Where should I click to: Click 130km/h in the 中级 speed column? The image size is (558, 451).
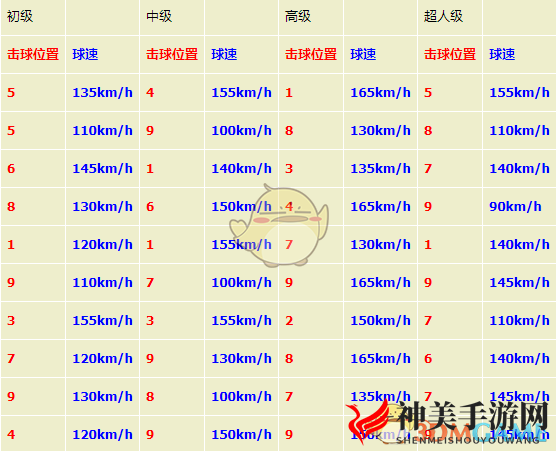click(x=242, y=358)
